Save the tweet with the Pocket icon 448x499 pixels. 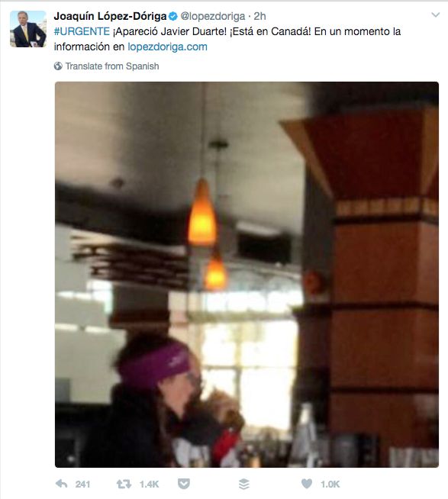(184, 484)
